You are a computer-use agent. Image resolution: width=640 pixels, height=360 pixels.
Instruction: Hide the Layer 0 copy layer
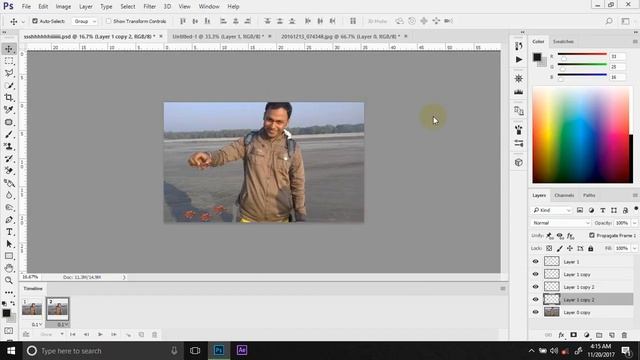tap(536, 312)
